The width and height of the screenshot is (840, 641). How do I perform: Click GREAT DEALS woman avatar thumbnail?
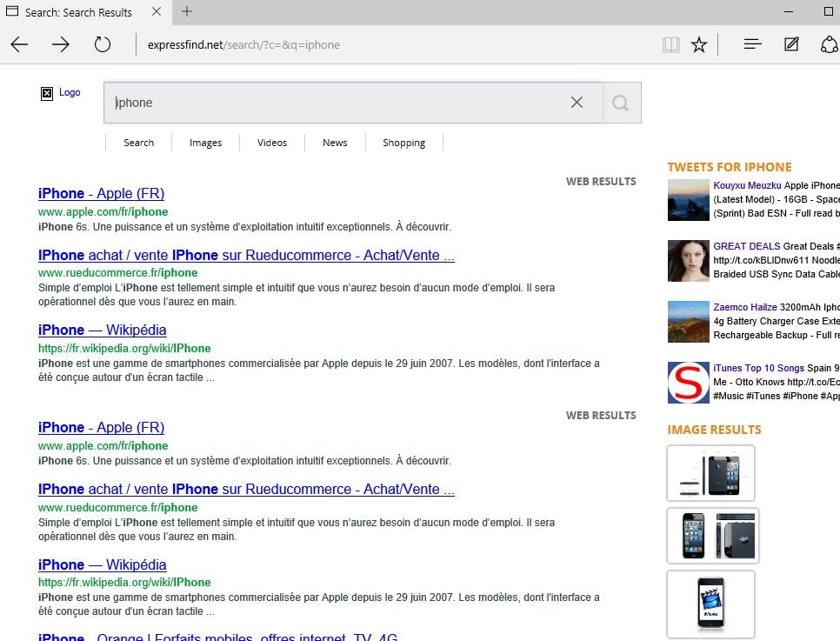(x=689, y=261)
